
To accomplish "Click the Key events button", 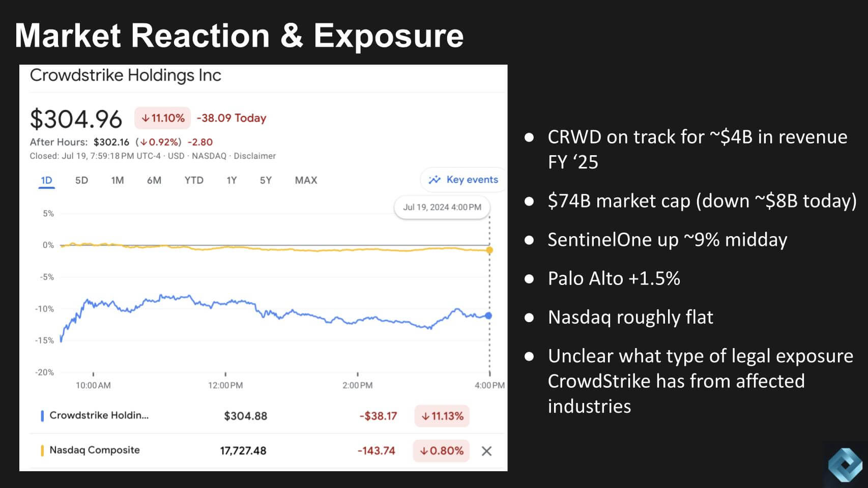I will coord(462,180).
